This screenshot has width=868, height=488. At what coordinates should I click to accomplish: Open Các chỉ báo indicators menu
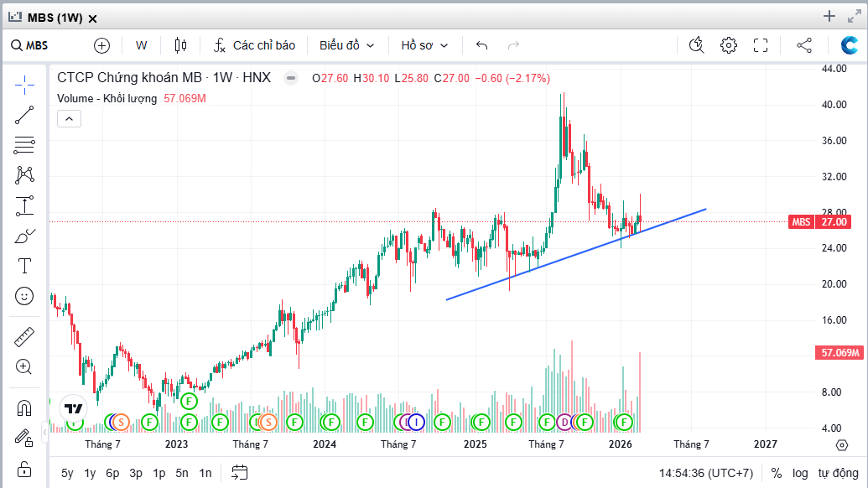point(255,45)
